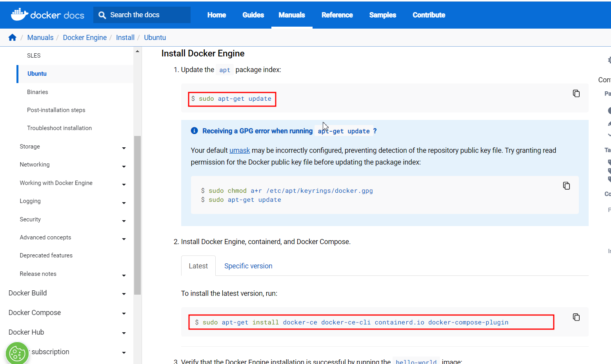Expand the Release notes arrow
Image resolution: width=611 pixels, height=364 pixels.
(x=124, y=275)
